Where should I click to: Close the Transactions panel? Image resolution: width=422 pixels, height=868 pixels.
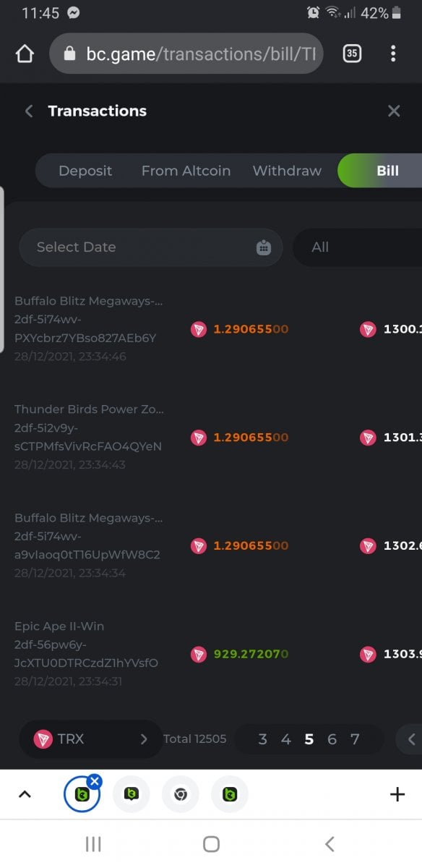click(394, 111)
